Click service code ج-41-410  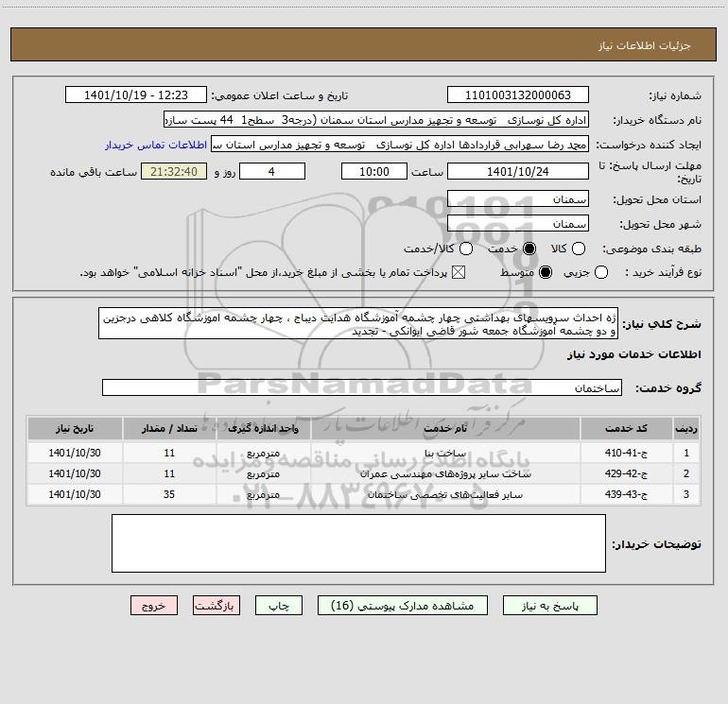coord(626,453)
